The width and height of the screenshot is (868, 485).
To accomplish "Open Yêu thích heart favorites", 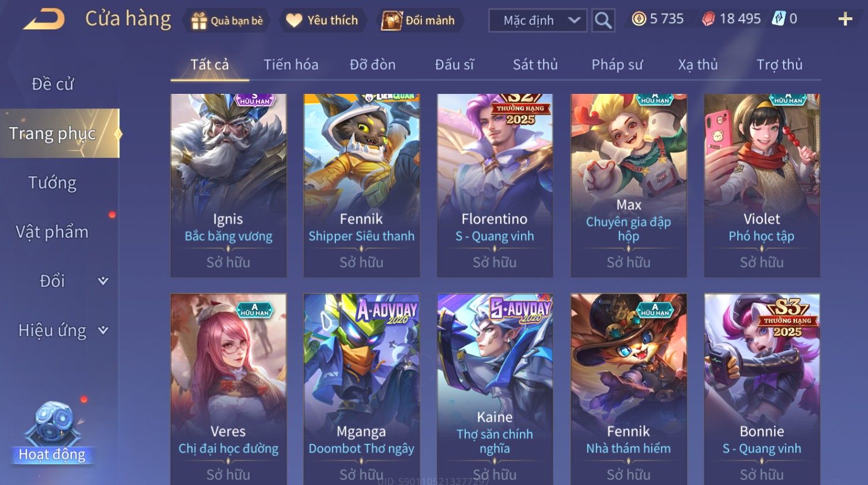I will pyautogui.click(x=322, y=21).
